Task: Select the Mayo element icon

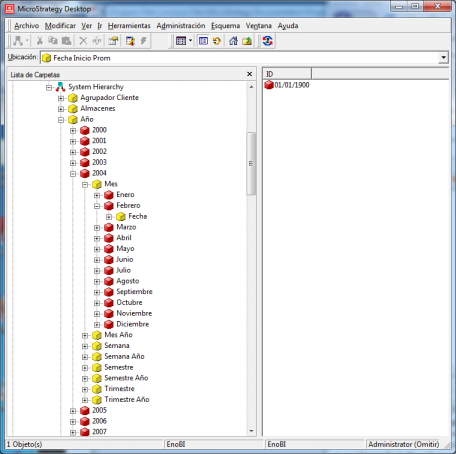Action: tap(109, 249)
